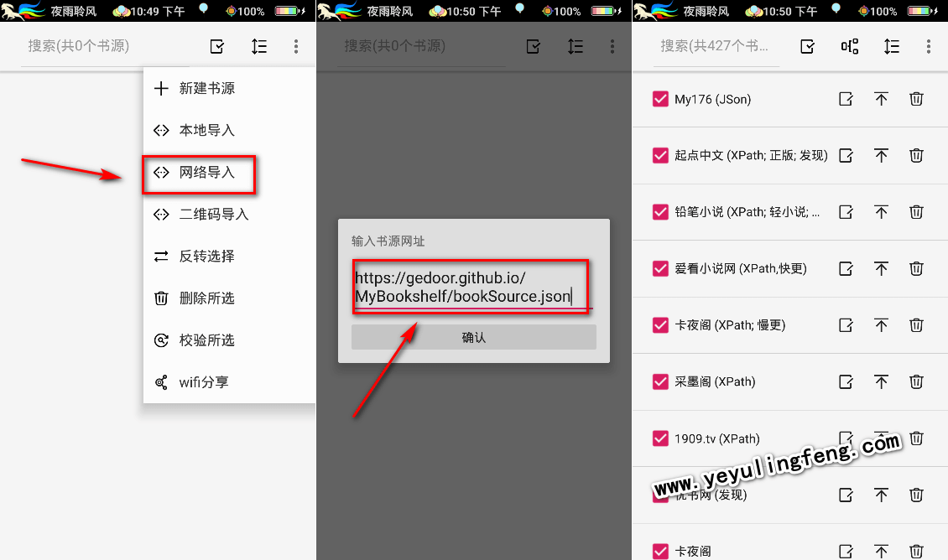Edit the 卡夜阁 (XPath; 慢更) source

coord(846,325)
